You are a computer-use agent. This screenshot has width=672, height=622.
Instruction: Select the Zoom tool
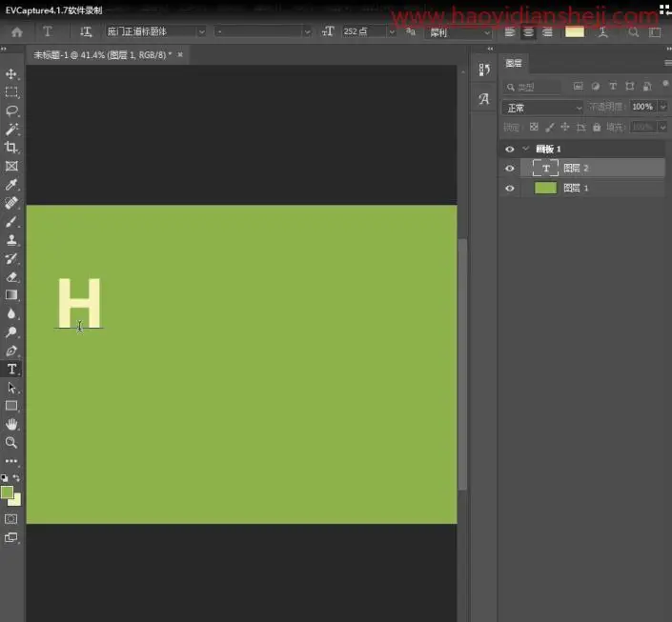(11, 442)
